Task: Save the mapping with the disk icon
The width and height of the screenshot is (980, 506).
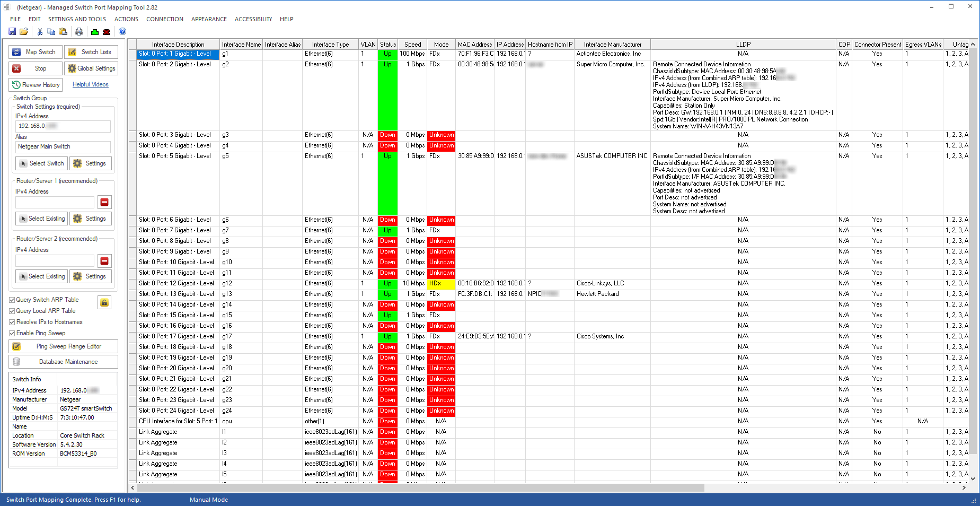Action: tap(11, 31)
